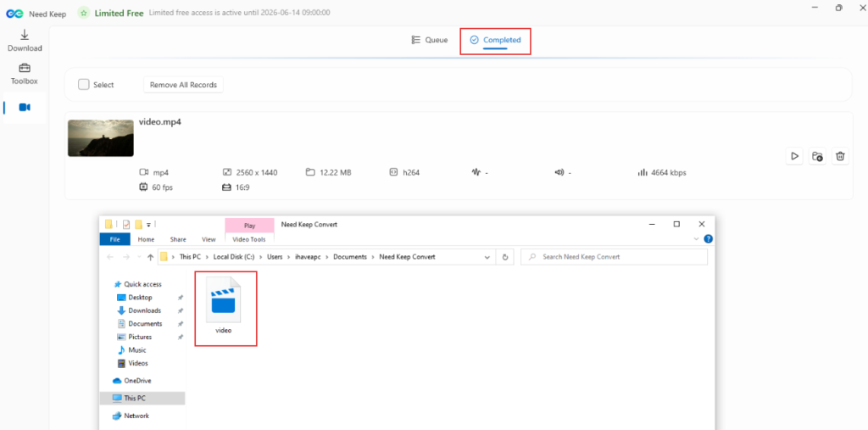Image resolution: width=868 pixels, height=430 pixels.
Task: Select the video converter sidebar icon
Action: [25, 108]
